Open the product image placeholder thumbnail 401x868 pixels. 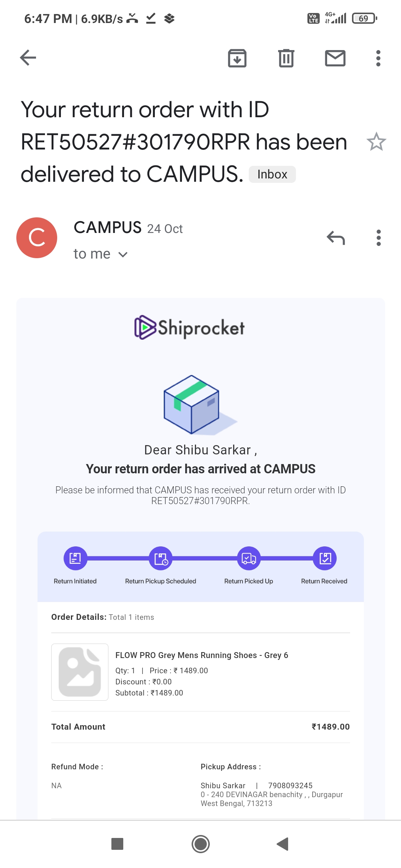[x=80, y=672]
